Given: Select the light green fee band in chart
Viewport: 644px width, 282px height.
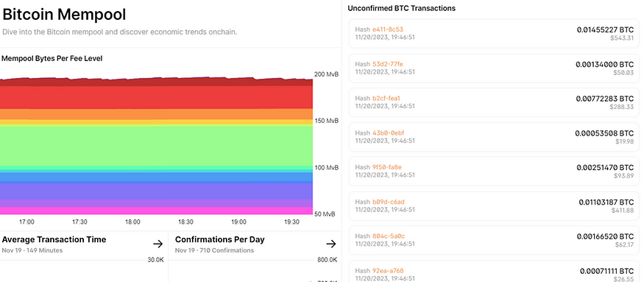Looking at the screenshot, I should [156, 145].
